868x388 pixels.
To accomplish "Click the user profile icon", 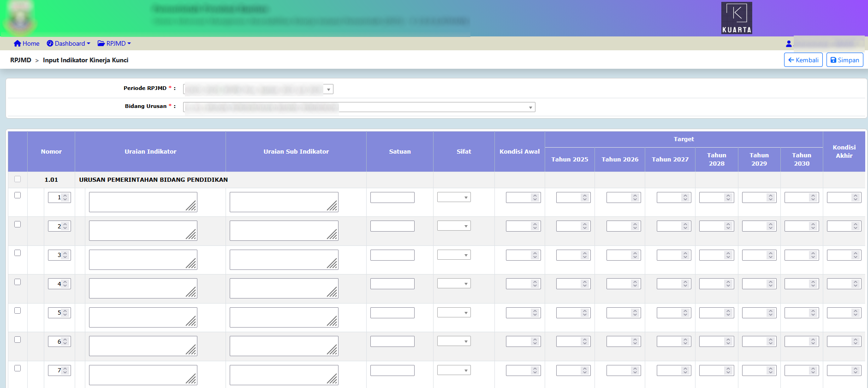I will [789, 44].
